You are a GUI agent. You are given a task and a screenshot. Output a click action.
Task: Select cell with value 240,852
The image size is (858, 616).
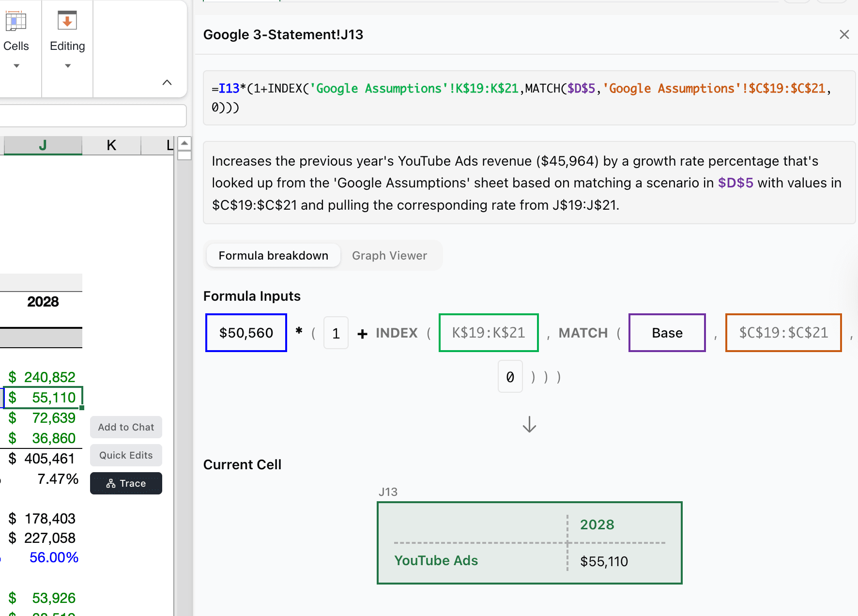(x=43, y=377)
